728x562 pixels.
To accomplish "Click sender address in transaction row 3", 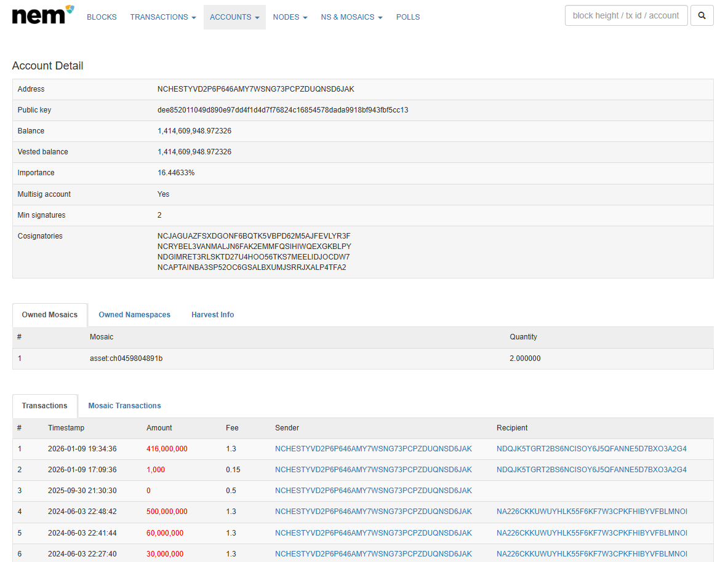I will (x=373, y=491).
